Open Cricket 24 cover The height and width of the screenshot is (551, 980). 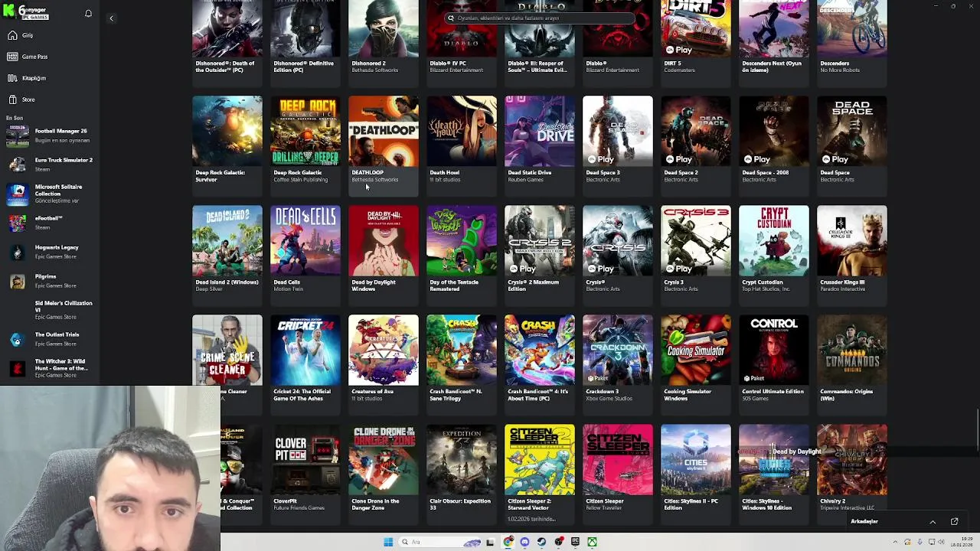(x=305, y=350)
